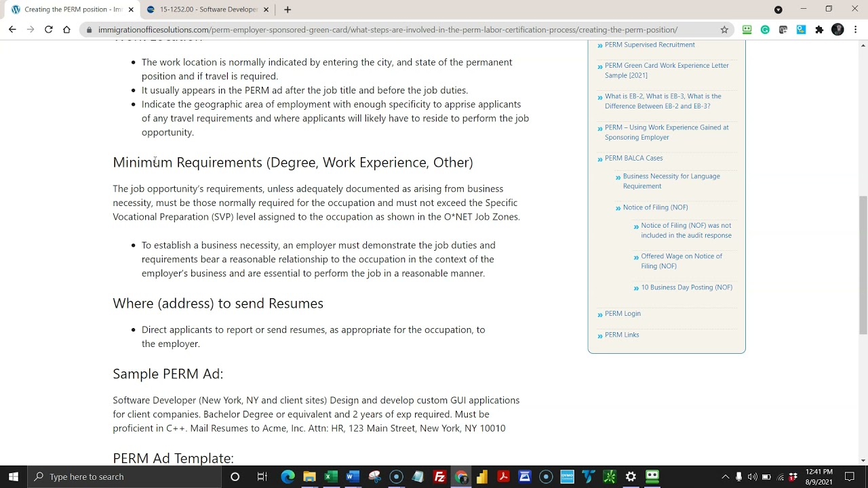
Task: Open Wi-Fi network settings in the tray
Action: tap(780, 476)
